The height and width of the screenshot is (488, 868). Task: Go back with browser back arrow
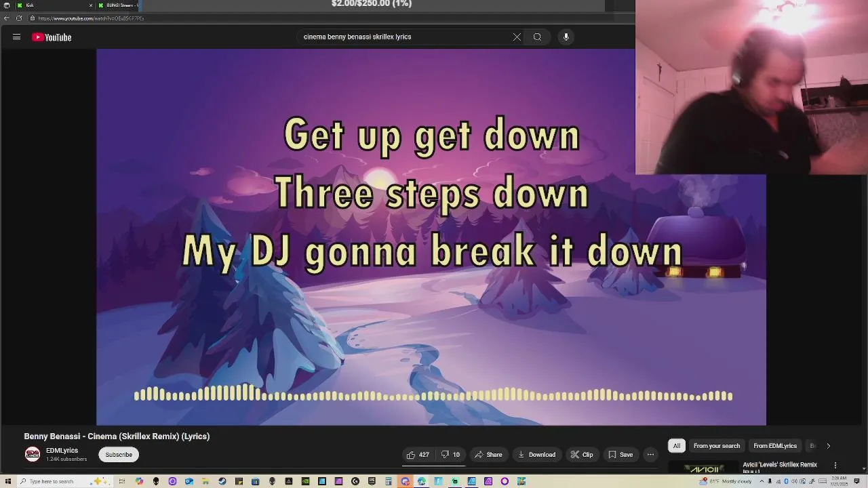pyautogui.click(x=7, y=18)
